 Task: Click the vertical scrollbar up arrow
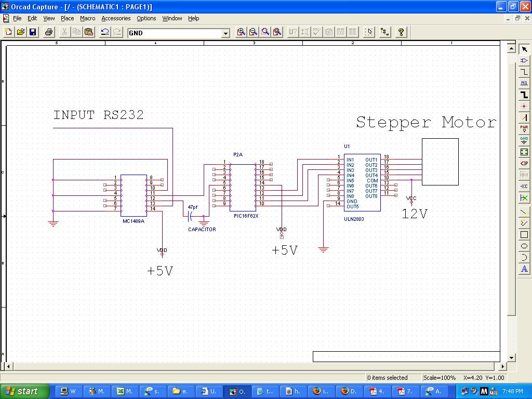[x=511, y=48]
